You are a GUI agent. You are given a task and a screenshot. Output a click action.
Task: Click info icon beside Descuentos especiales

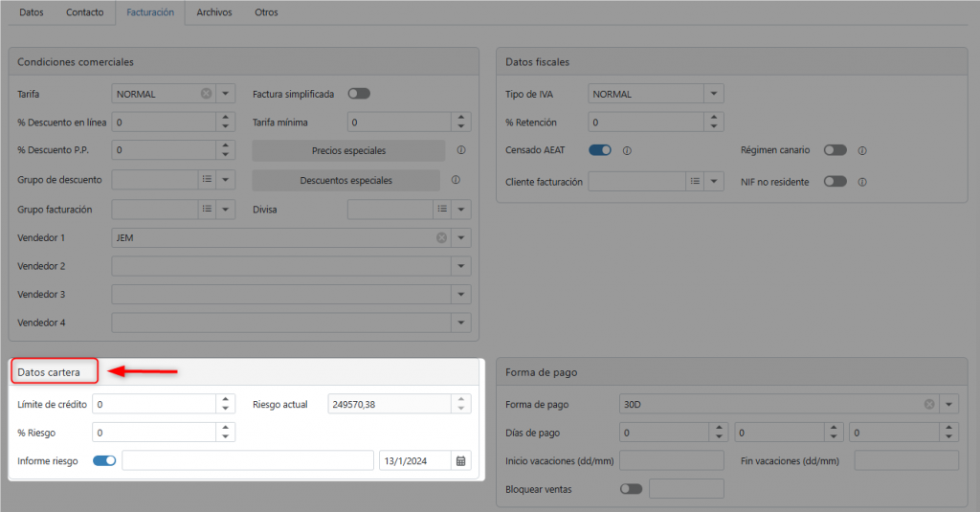pos(456,180)
